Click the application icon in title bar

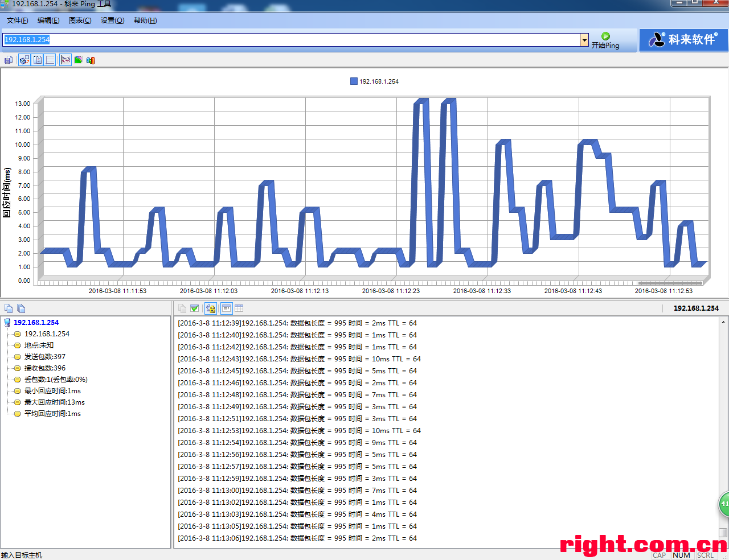[x=5, y=3]
